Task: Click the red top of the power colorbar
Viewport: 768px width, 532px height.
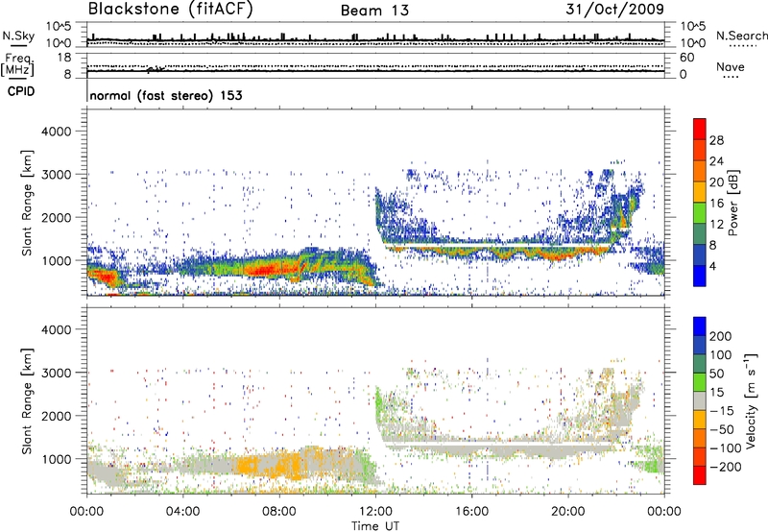Action: pos(700,129)
